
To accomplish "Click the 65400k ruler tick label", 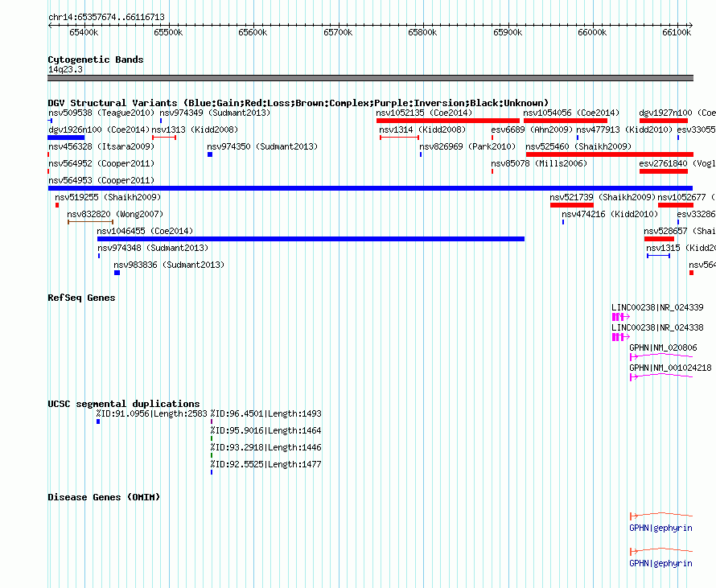I will 84,32.
